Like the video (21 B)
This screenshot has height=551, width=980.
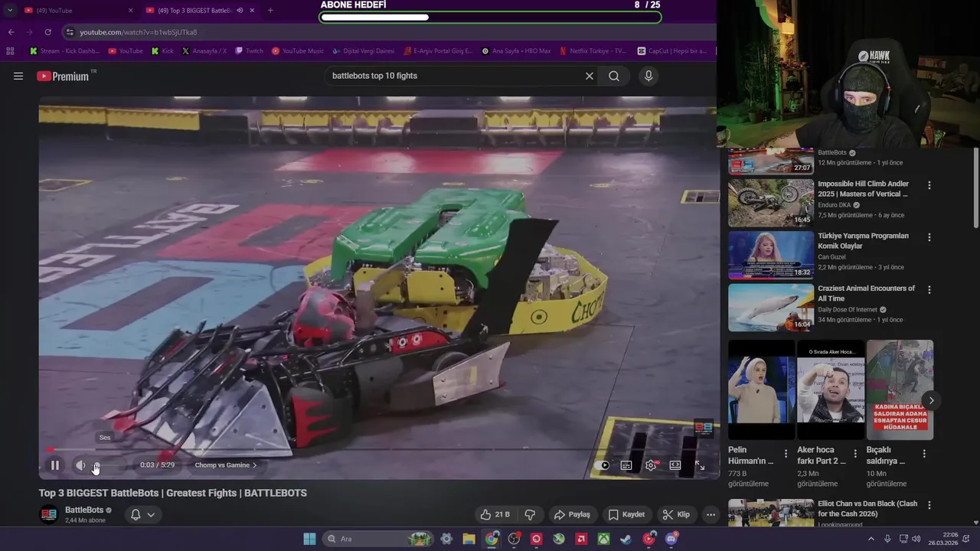(x=495, y=514)
